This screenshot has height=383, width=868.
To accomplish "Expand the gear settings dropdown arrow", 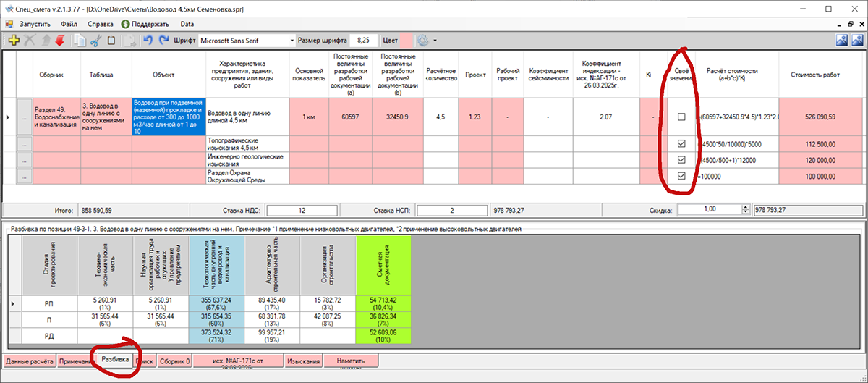I will 435,41.
